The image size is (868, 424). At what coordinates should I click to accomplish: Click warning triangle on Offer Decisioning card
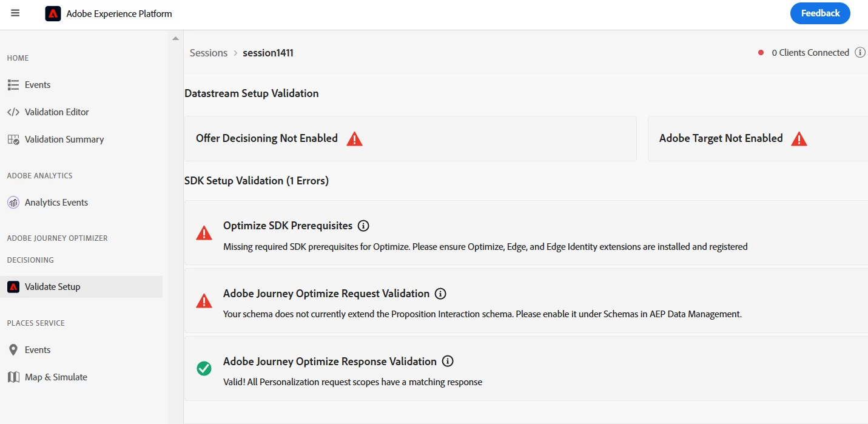[x=354, y=139]
